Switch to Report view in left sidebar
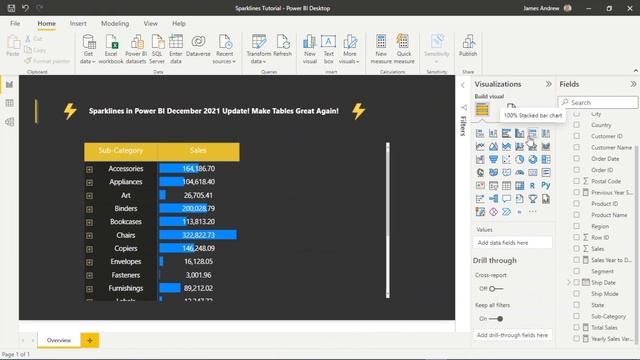The height and width of the screenshot is (360, 640). [9, 84]
